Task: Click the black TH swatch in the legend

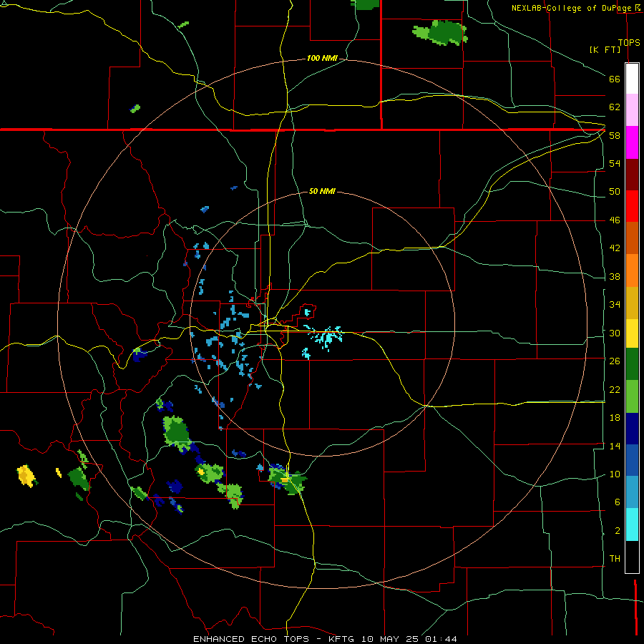Action: click(632, 557)
